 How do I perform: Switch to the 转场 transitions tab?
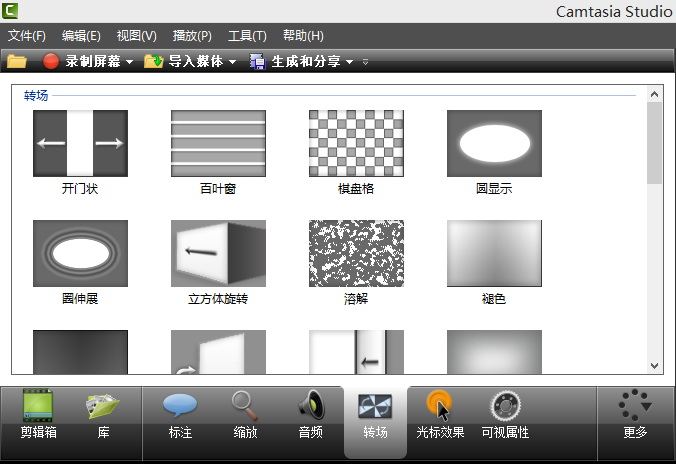coord(375,414)
